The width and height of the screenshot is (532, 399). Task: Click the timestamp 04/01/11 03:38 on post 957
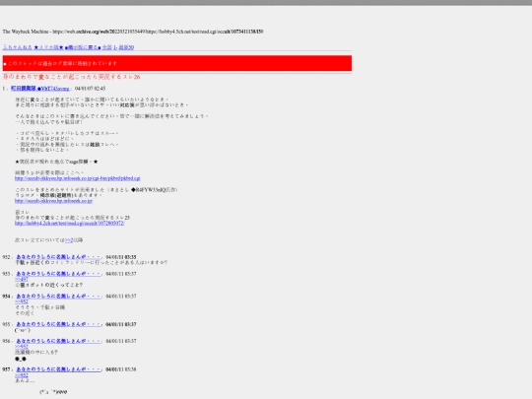pyautogui.click(x=121, y=369)
